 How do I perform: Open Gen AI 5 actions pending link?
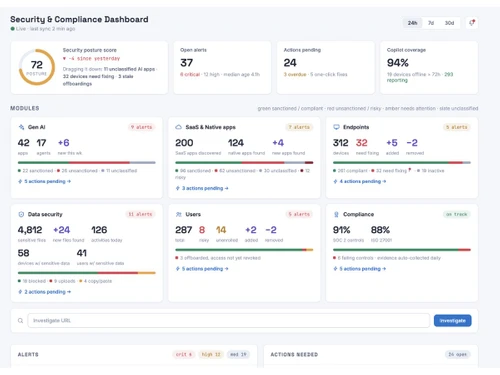[44, 181]
